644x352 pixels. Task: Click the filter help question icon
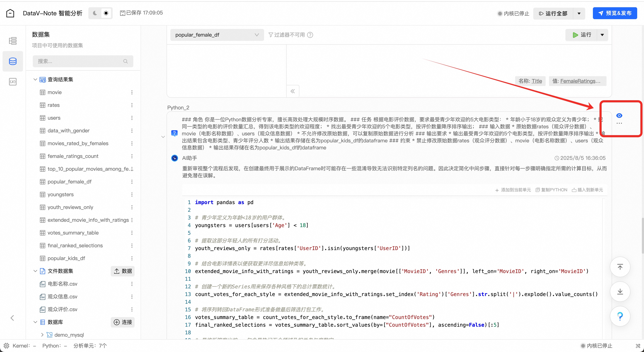click(310, 35)
